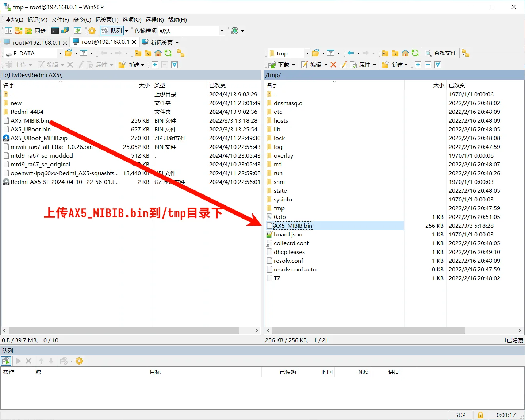Image resolution: width=525 pixels, height=420 pixels.
Task: Click local panel select files plus icon
Action: [x=155, y=65]
